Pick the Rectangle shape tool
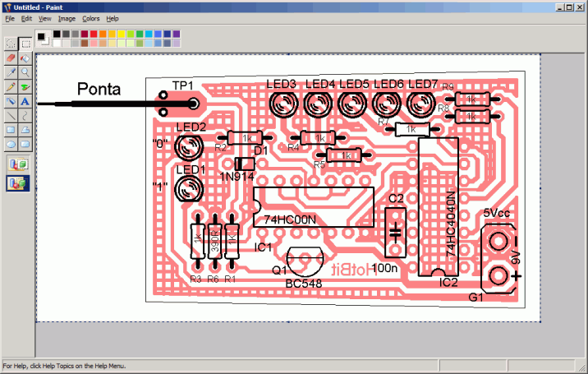The height and width of the screenshot is (374, 588). click(11, 130)
